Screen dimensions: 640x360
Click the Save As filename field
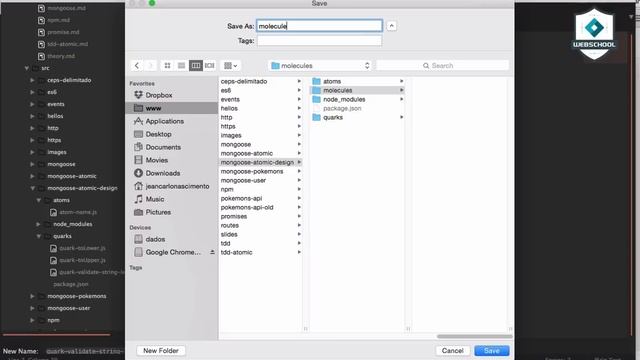pos(319,26)
